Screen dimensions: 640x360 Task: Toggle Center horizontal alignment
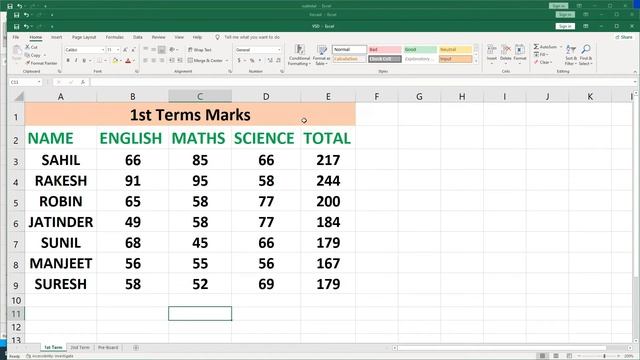tap(154, 60)
